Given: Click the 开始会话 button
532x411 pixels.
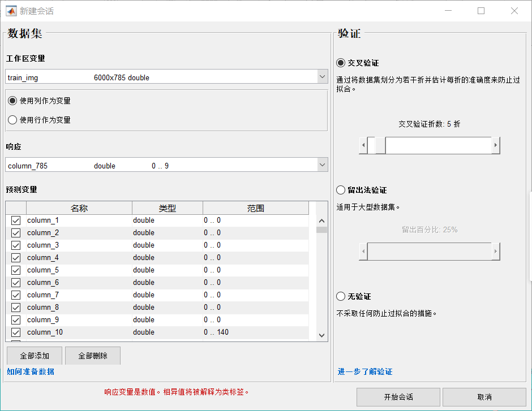Looking at the screenshot, I should pyautogui.click(x=398, y=397).
